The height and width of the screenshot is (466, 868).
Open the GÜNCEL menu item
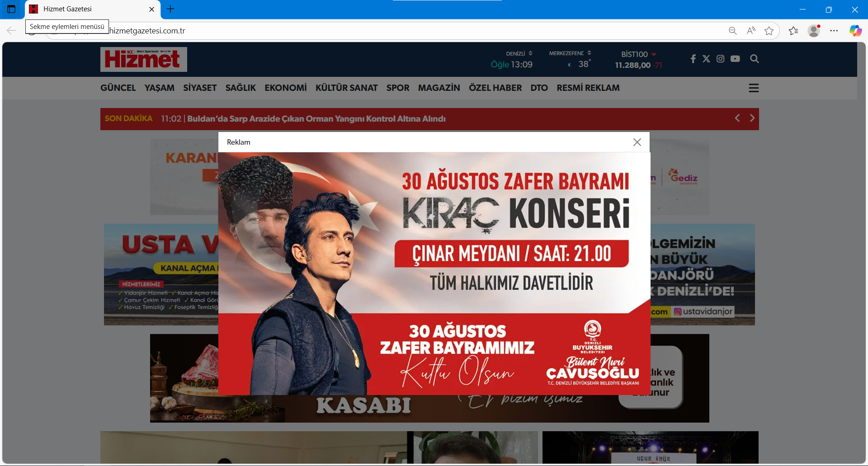[118, 88]
